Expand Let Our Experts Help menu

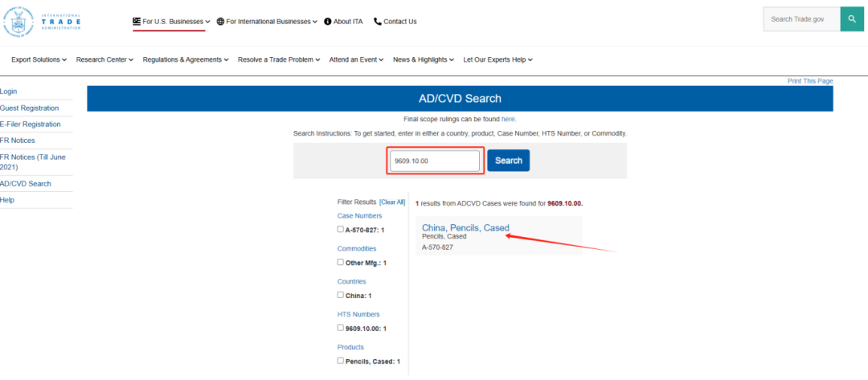coord(497,59)
